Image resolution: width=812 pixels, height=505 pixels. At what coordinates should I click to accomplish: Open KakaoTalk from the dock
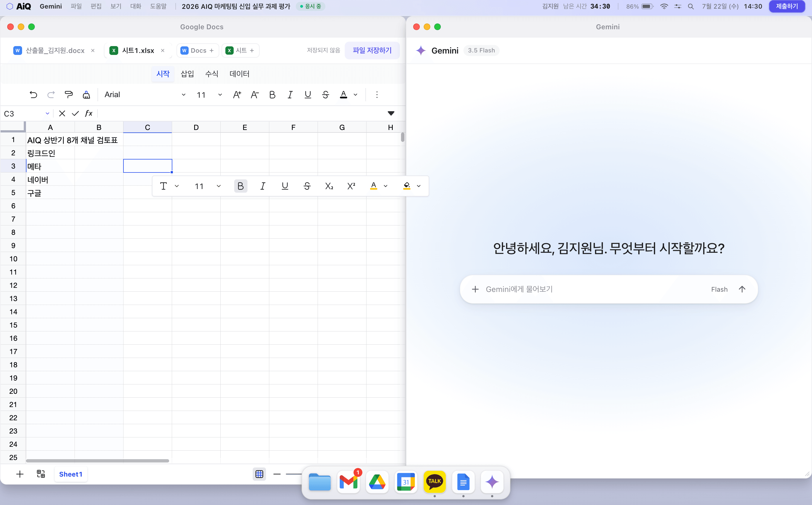[434, 482]
